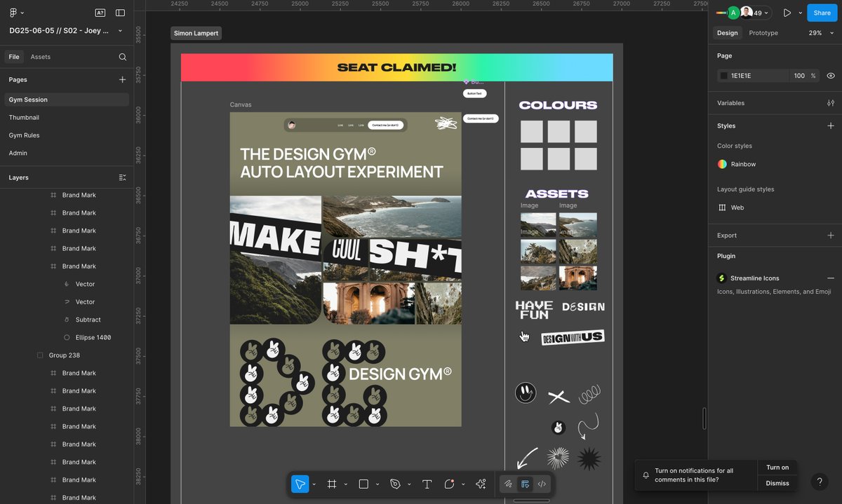Screen dimensions: 842x504
Task: Collapse all layers icon in Layers header
Action: pos(123,177)
